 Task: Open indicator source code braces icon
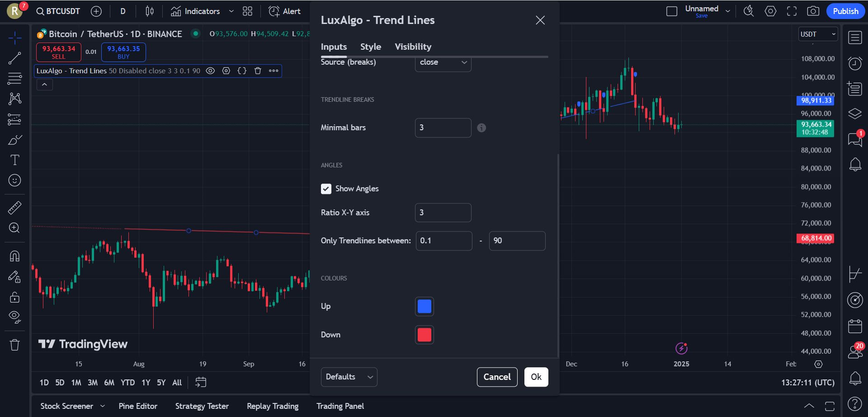(x=242, y=71)
